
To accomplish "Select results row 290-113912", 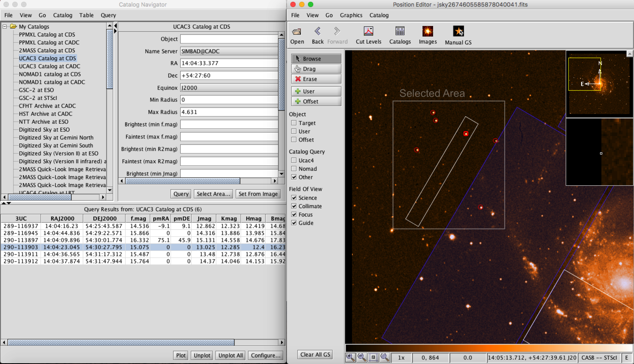I will (143, 261).
